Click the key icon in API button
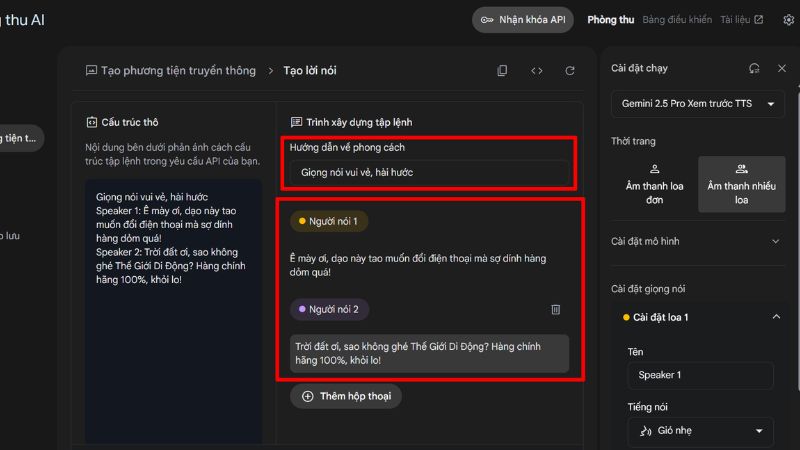The image size is (800, 450). 487,20
